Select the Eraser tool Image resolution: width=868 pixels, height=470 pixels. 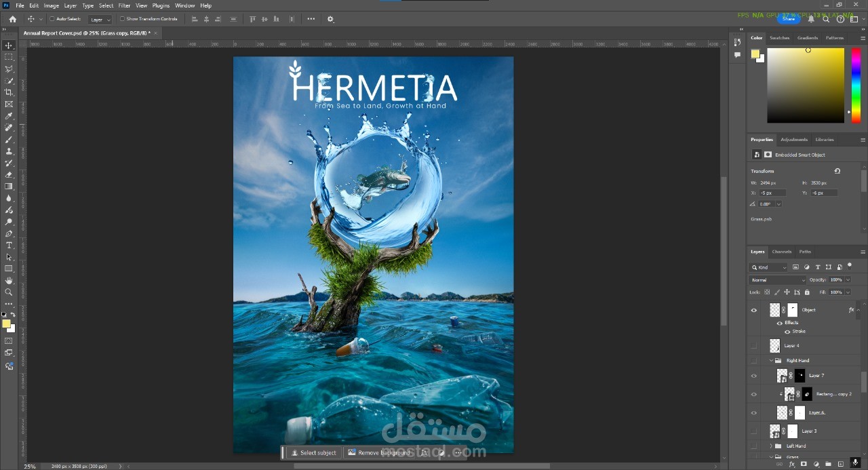(x=9, y=175)
